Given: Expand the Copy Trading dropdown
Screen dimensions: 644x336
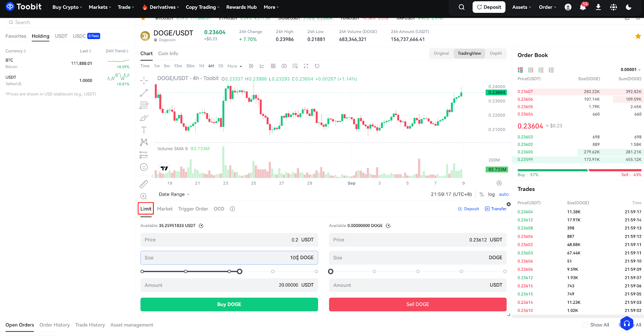Looking at the screenshot, I should 202,7.
